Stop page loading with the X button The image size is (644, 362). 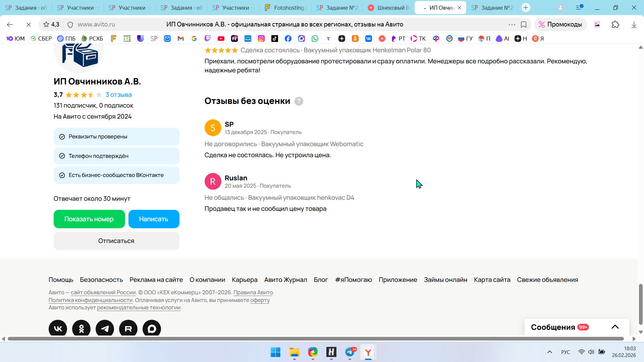point(29,24)
